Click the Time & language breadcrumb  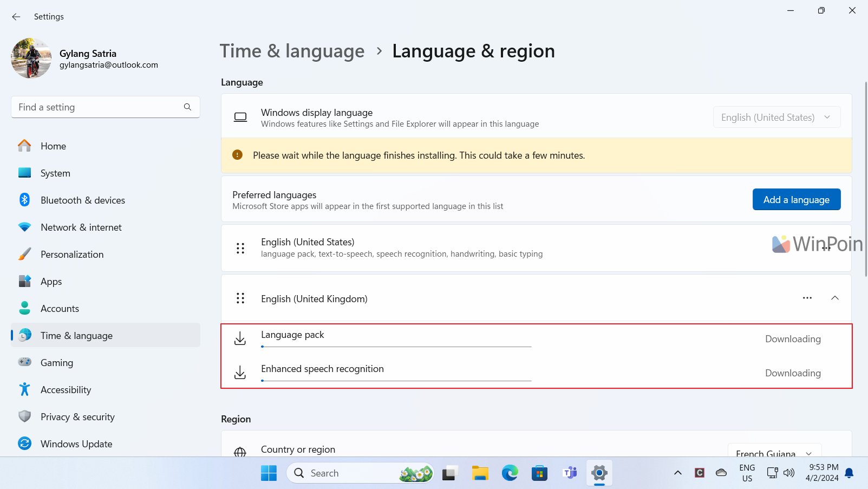292,51
